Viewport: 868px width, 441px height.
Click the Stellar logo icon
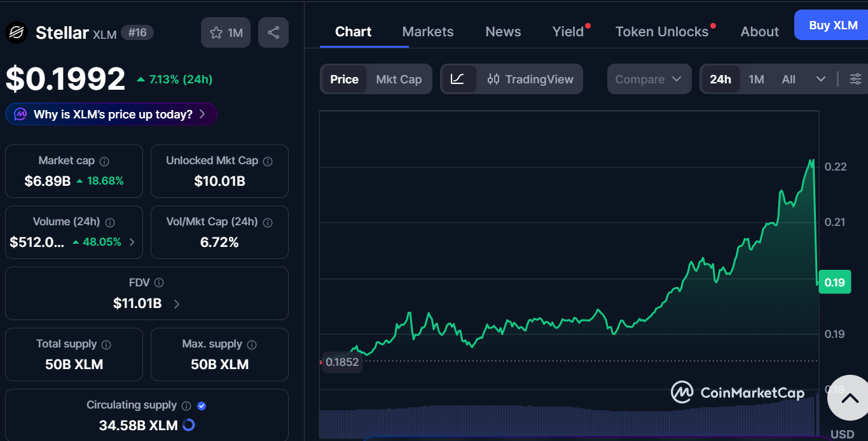17,32
